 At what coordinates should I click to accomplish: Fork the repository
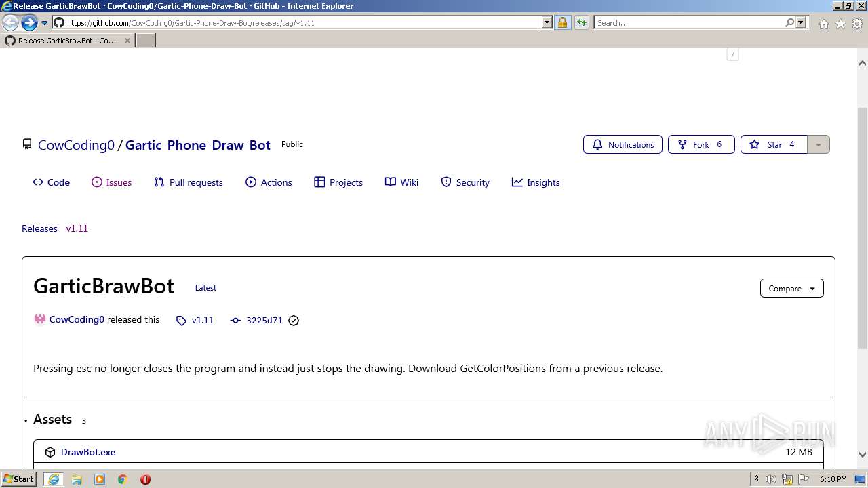point(701,144)
